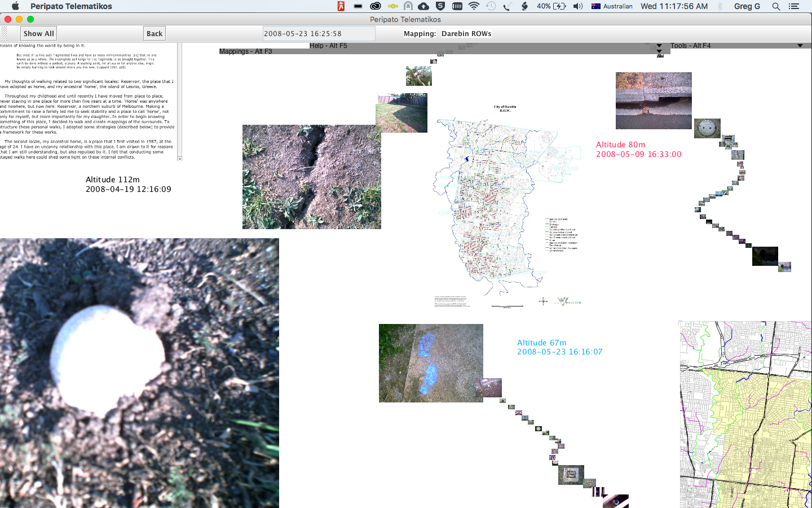Click the Creative Cloud menu bar icon
812x508 pixels.
(x=375, y=6)
